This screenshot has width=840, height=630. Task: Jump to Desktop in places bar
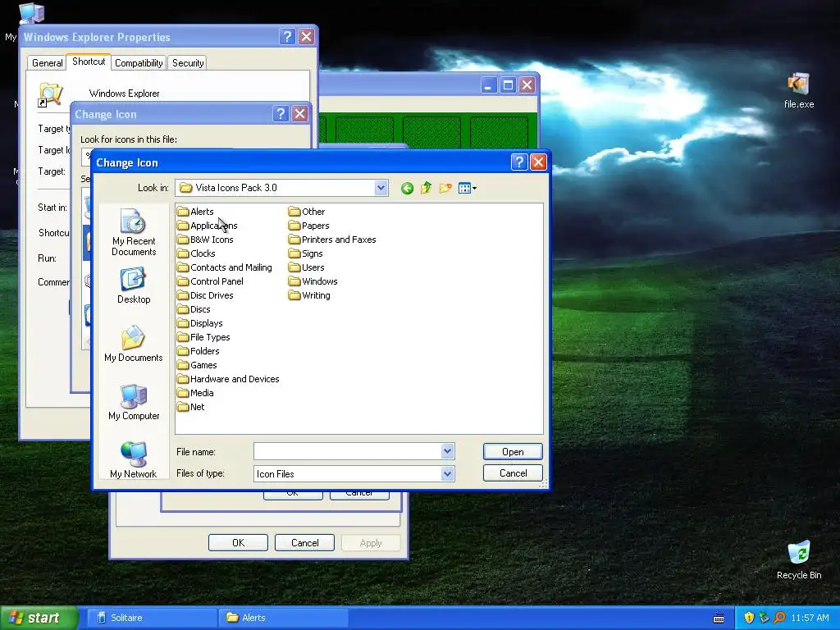point(134,285)
